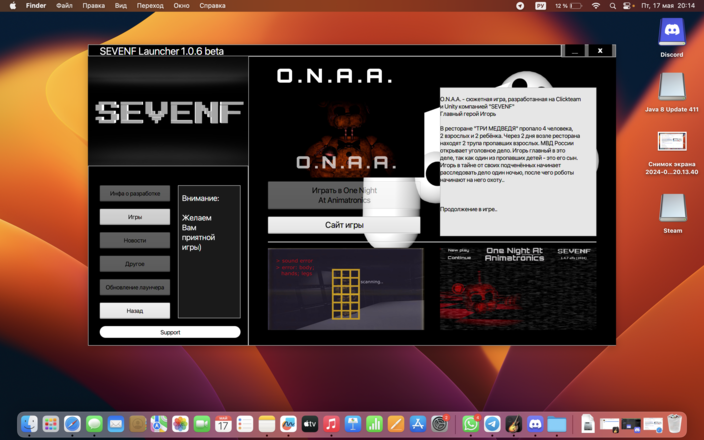Open the Новости section
Image resolution: width=704 pixels, height=440 pixels.
(135, 240)
